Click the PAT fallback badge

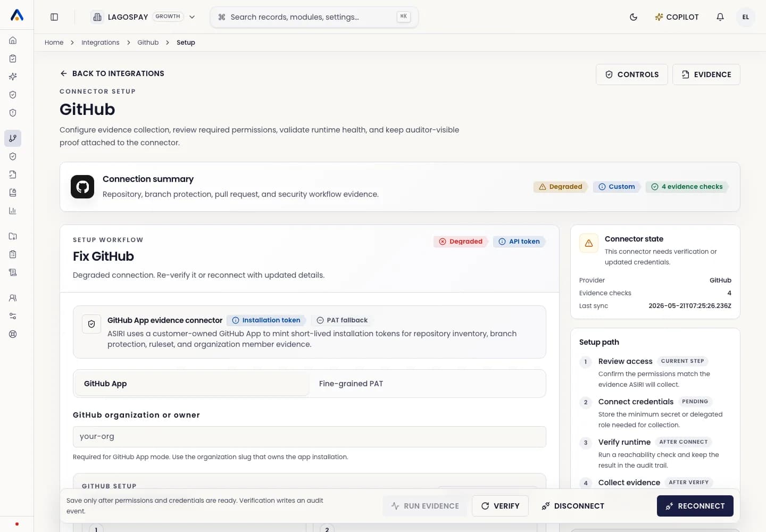click(x=342, y=320)
